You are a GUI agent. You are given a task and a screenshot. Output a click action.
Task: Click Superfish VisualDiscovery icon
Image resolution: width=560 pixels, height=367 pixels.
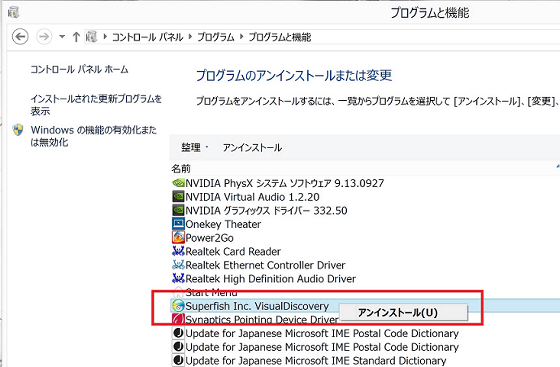[178, 306]
